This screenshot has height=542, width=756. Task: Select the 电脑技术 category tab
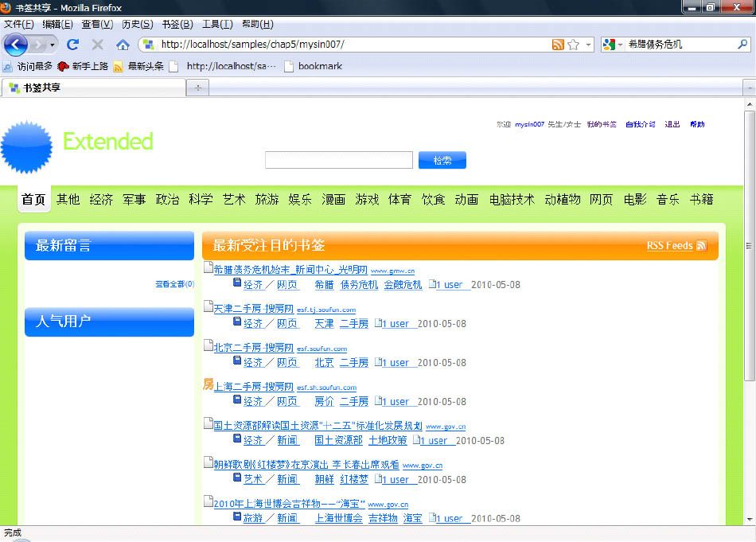click(512, 199)
